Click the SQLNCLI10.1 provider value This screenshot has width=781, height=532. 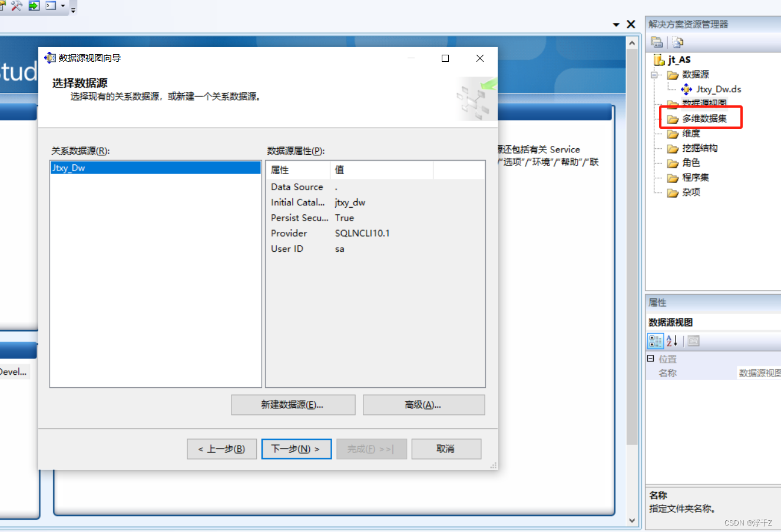(x=362, y=233)
